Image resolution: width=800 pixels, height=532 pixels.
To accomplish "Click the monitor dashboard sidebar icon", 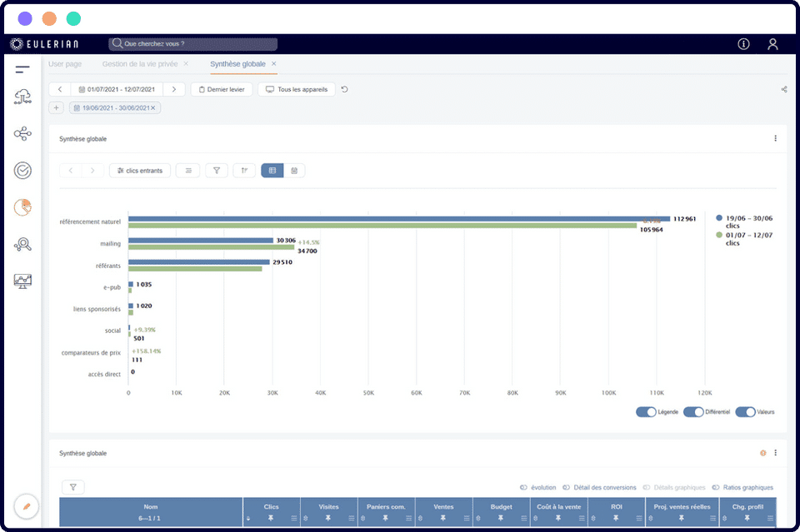I will 22,281.
